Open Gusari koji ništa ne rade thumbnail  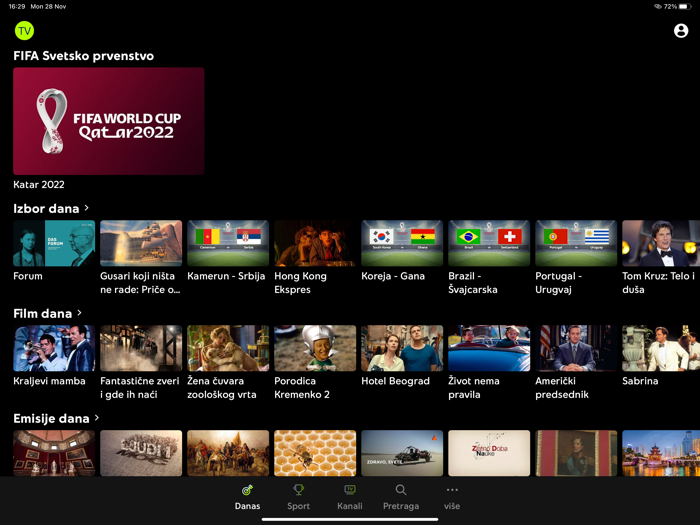tap(141, 243)
